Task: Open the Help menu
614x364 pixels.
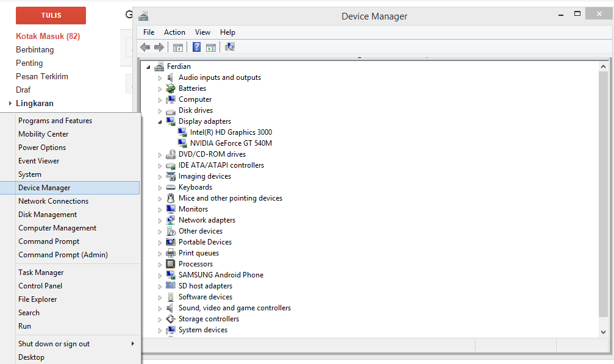Action: (227, 32)
